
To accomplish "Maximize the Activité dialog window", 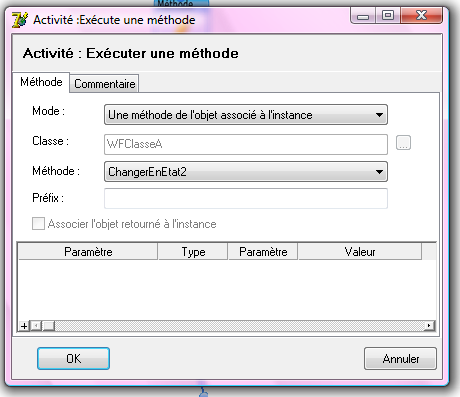I will [x=388, y=16].
